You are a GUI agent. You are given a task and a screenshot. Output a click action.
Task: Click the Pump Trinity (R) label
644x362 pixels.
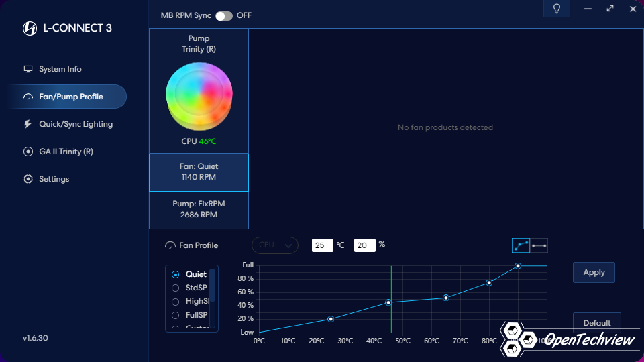(199, 44)
